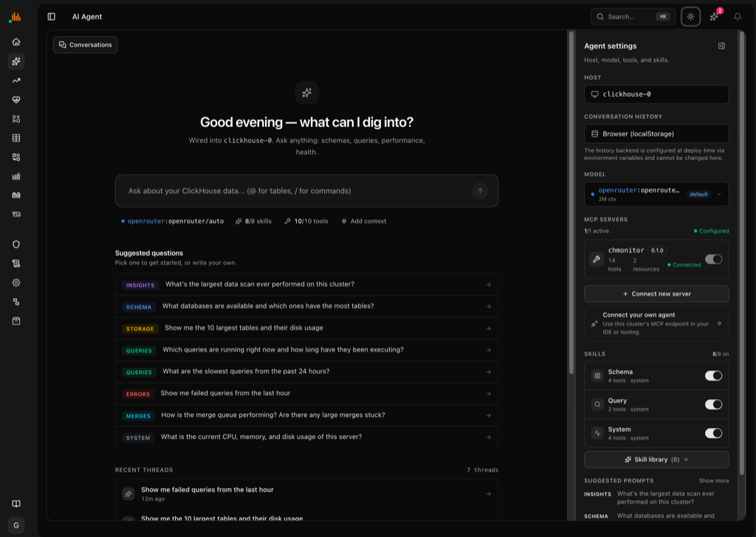Click the default badge on model

coord(698,194)
